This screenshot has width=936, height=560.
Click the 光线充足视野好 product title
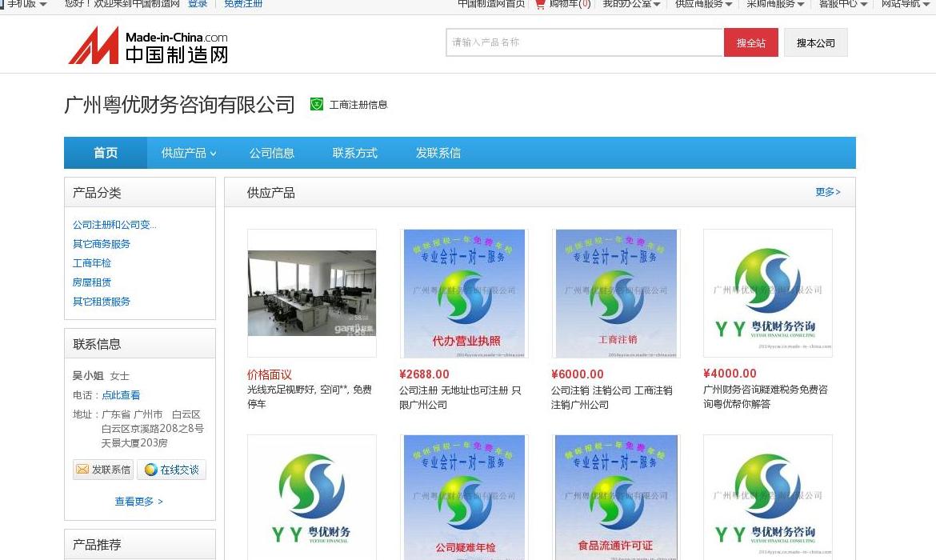tap(310, 397)
